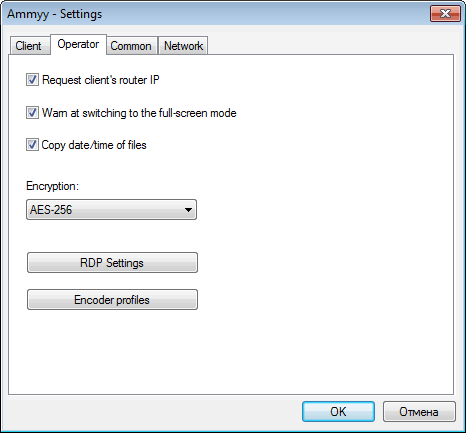Open the Common tab

click(131, 46)
